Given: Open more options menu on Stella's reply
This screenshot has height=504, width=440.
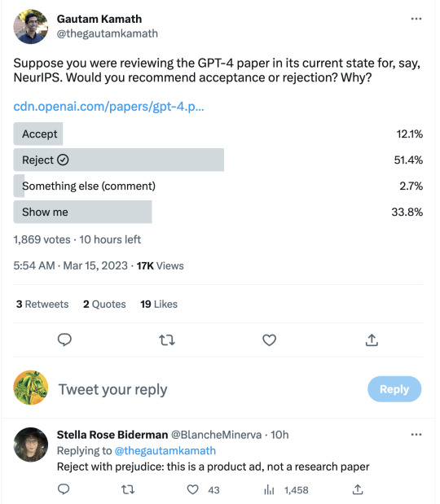Looking at the screenshot, I should pos(416,435).
